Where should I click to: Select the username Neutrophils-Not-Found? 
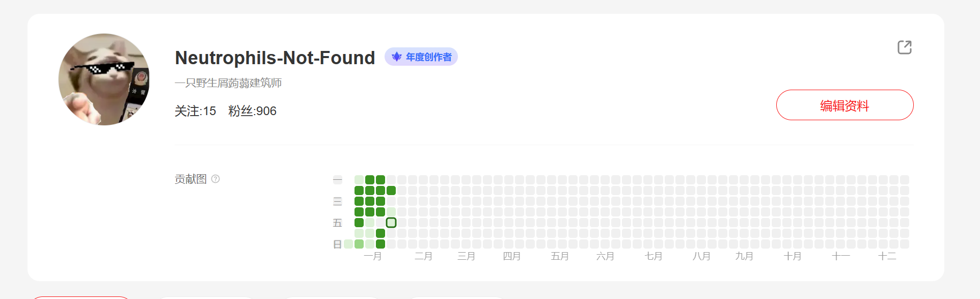click(x=275, y=58)
